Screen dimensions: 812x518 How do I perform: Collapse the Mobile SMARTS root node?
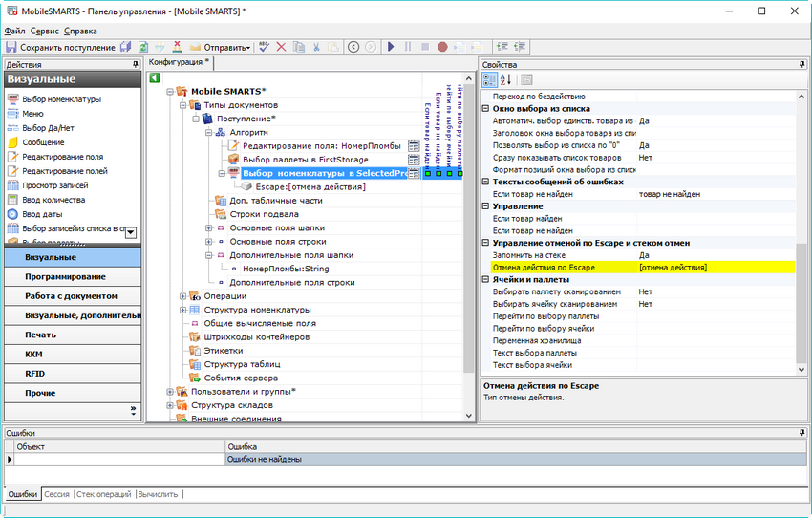click(x=170, y=92)
